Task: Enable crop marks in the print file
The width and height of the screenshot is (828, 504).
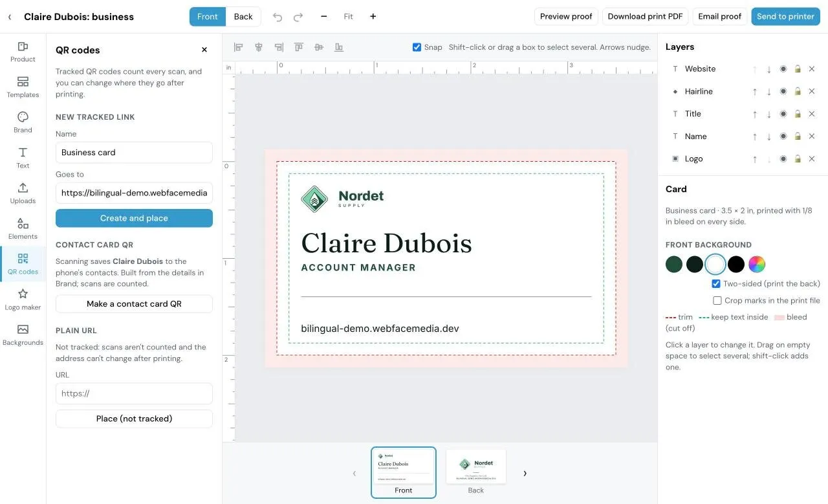Action: pos(717,300)
